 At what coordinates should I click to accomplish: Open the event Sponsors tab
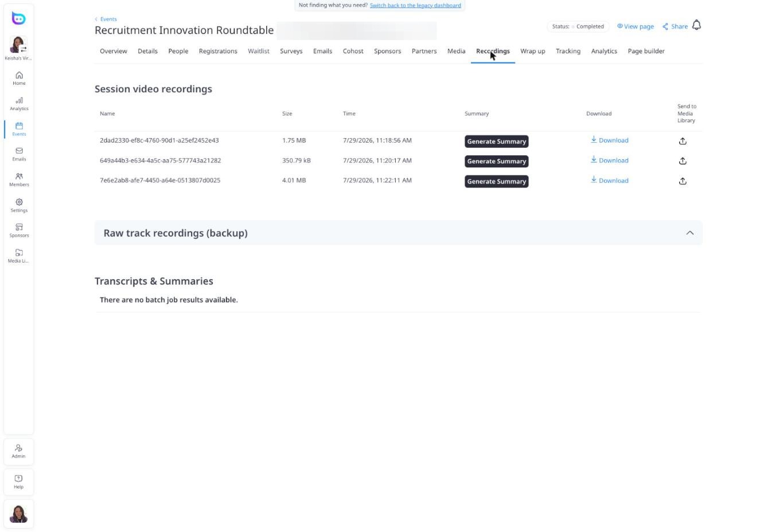pyautogui.click(x=388, y=51)
